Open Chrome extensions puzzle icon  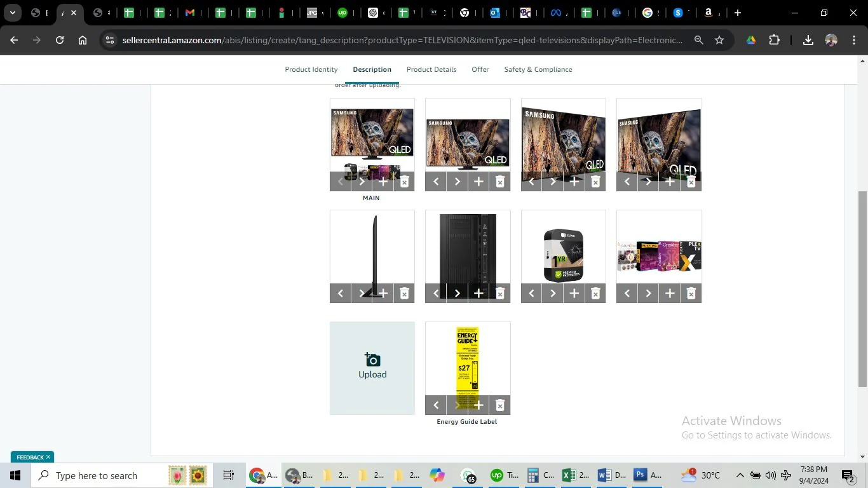(x=774, y=40)
